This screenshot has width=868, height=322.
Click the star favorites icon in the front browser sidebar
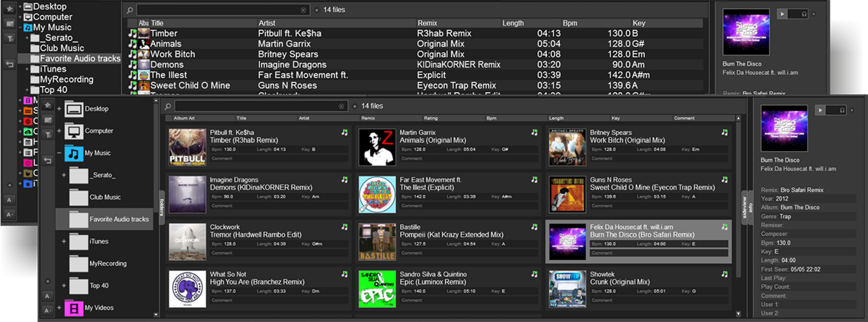[x=48, y=105]
